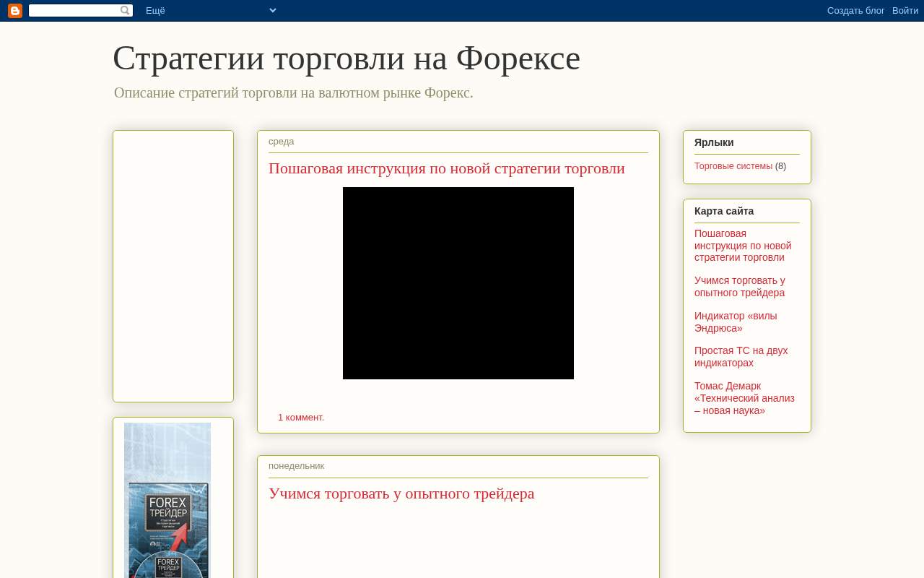Image resolution: width=924 pixels, height=578 pixels.
Task: Click the среда date header text
Action: coord(282,142)
